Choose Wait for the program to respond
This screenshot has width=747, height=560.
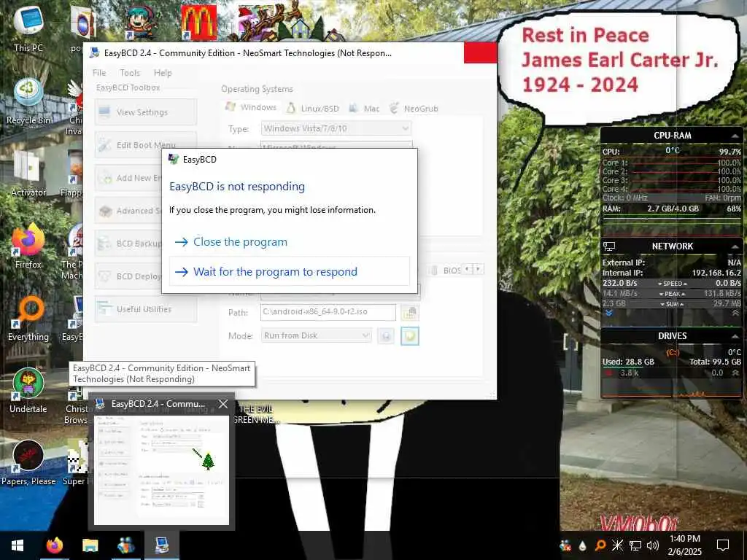tap(290, 271)
